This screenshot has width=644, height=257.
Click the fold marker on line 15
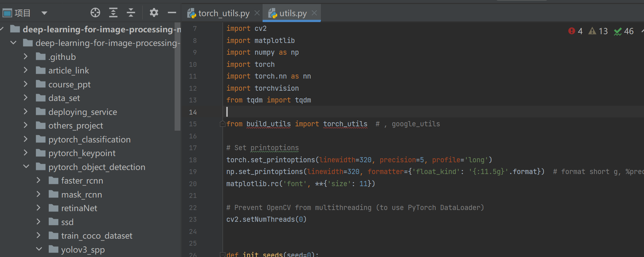pyautogui.click(x=222, y=124)
